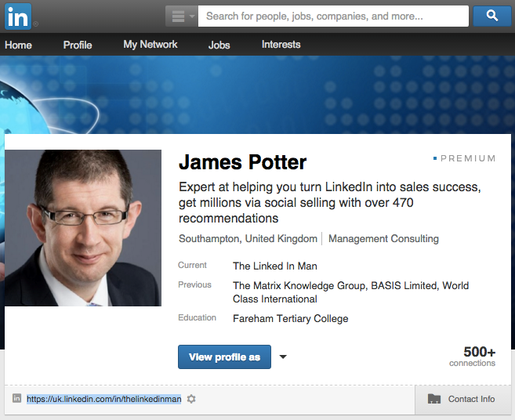
Task: Click the 'Education' label
Action: tap(197, 317)
